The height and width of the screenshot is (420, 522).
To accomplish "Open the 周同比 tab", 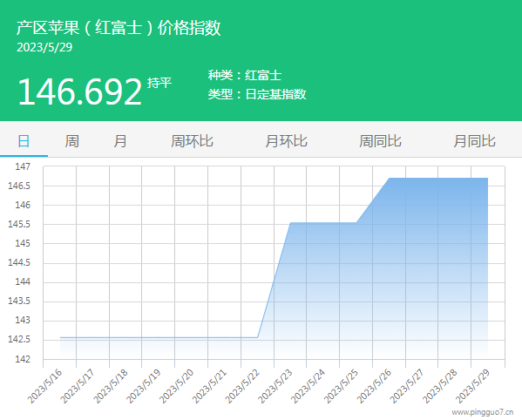I will point(380,141).
